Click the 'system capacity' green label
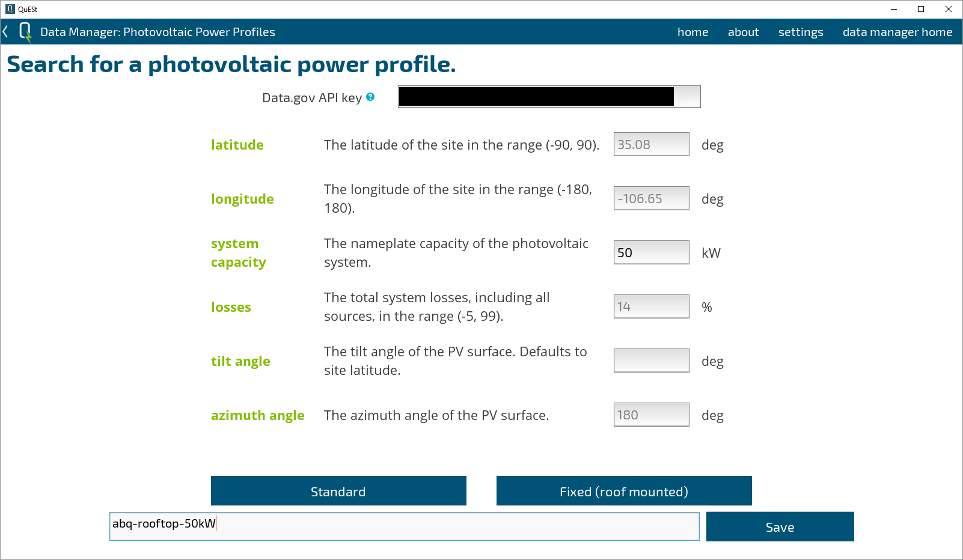This screenshot has width=963, height=560. point(239,253)
